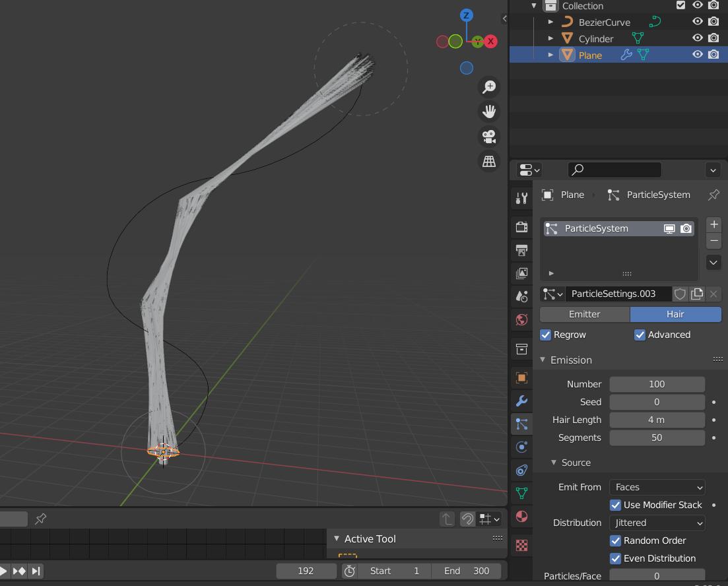Open Object Data Properties green triangle icon
The height and width of the screenshot is (586, 728).
click(x=521, y=493)
